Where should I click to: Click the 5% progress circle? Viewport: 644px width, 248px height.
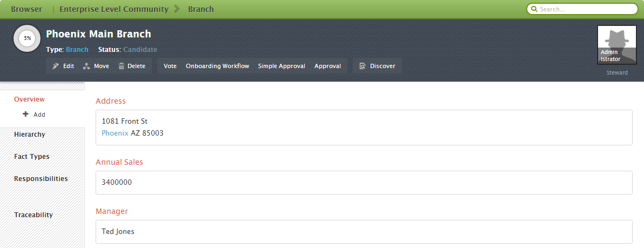[27, 38]
